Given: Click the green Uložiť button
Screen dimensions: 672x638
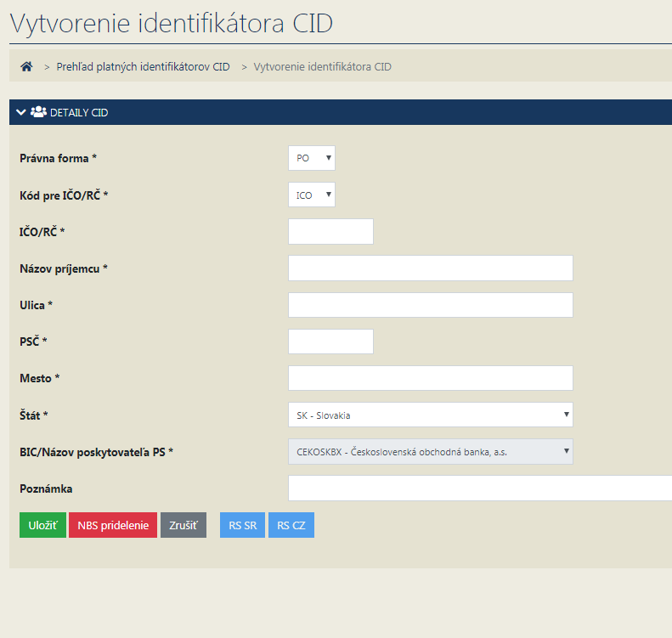Looking at the screenshot, I should (x=42, y=525).
